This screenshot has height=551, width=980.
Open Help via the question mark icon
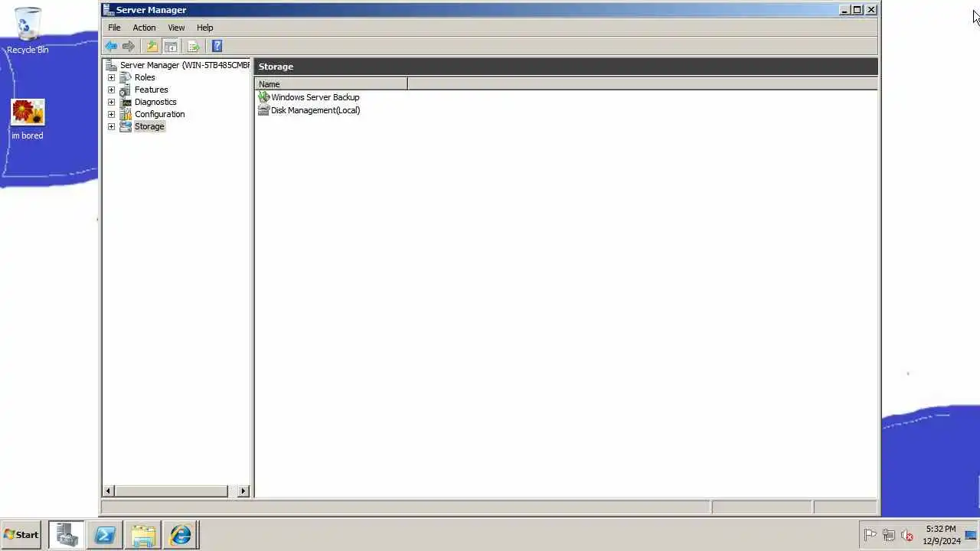tap(217, 46)
